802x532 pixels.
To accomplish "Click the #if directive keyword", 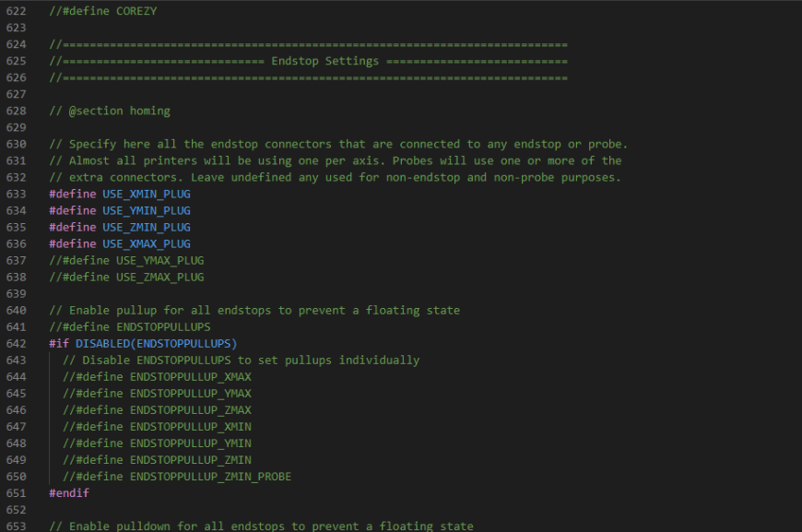I will pyautogui.click(x=59, y=343).
